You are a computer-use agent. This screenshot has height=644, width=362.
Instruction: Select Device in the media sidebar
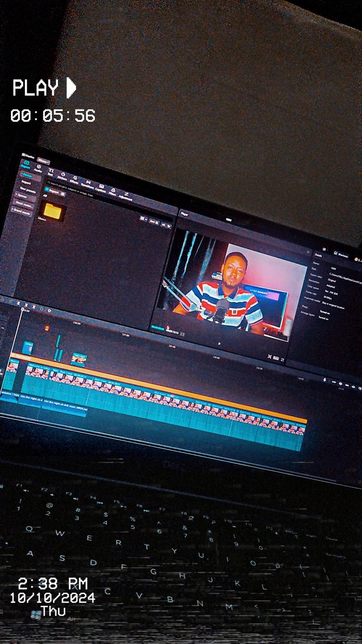pyautogui.click(x=31, y=175)
